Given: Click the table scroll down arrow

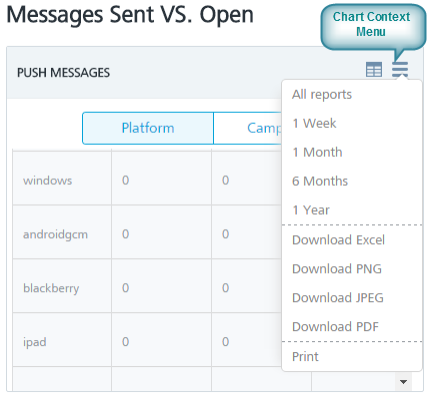Looking at the screenshot, I should pos(403,382).
